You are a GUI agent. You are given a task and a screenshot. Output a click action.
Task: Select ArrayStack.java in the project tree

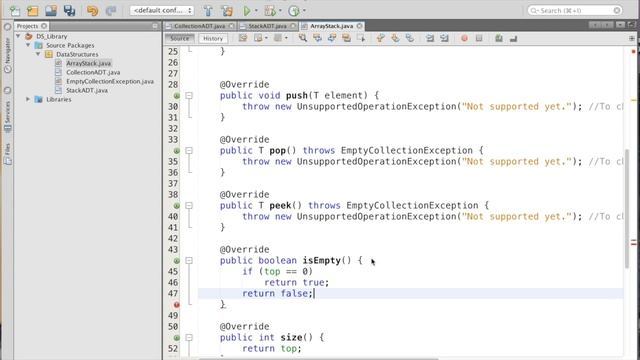[x=88, y=63]
